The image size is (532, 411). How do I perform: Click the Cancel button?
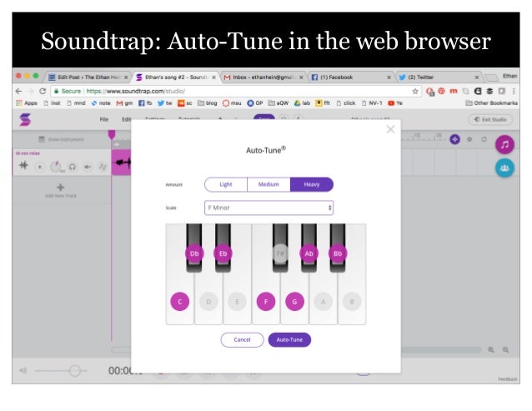[242, 340]
